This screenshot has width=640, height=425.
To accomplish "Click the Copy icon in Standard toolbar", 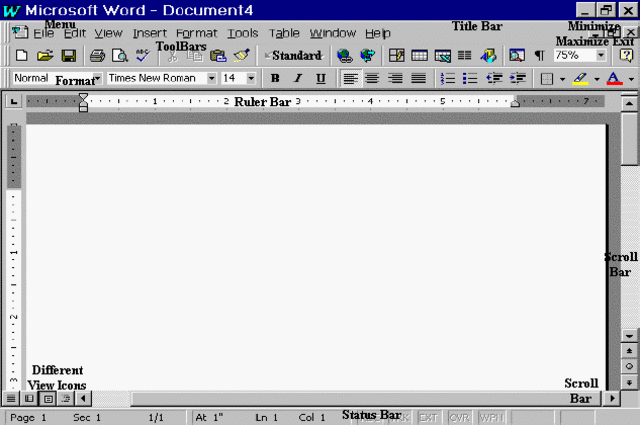I will [x=195, y=55].
